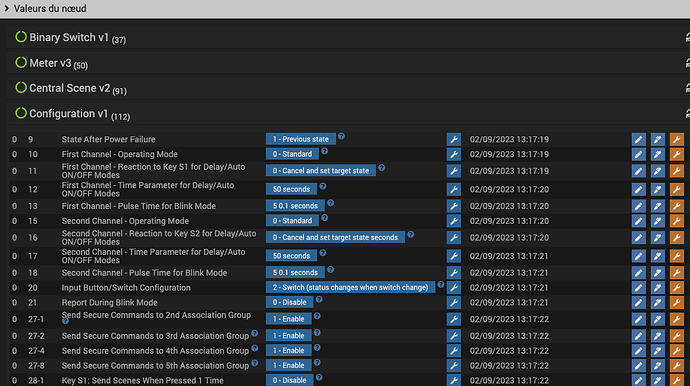
Task: Click '2 - Switch (status changes when switch change)' value
Action: point(350,287)
